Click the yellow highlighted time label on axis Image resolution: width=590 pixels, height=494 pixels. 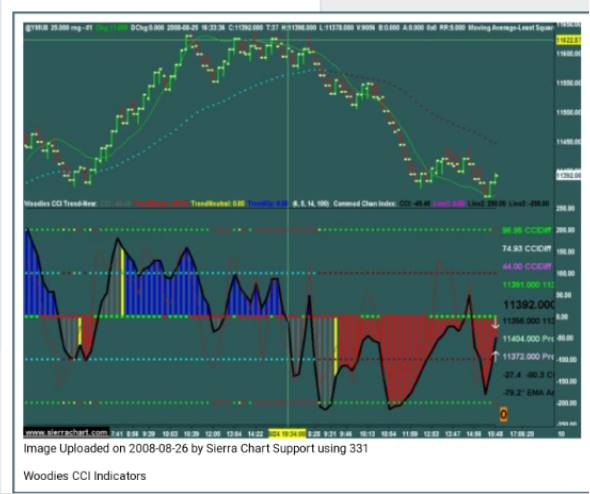pyautogui.click(x=287, y=433)
